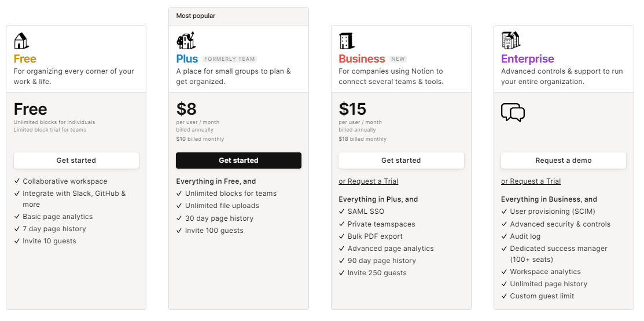Get started with the Free plan
Viewport: 644px width, 321px height.
pyautogui.click(x=76, y=160)
